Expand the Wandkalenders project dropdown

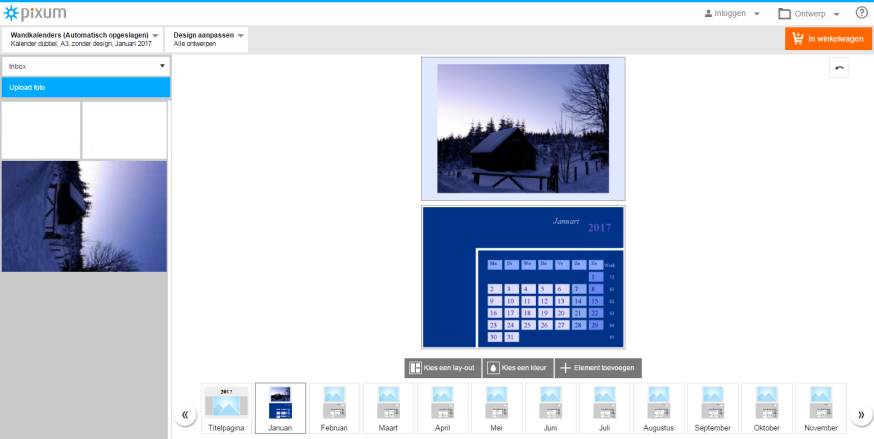click(82, 39)
